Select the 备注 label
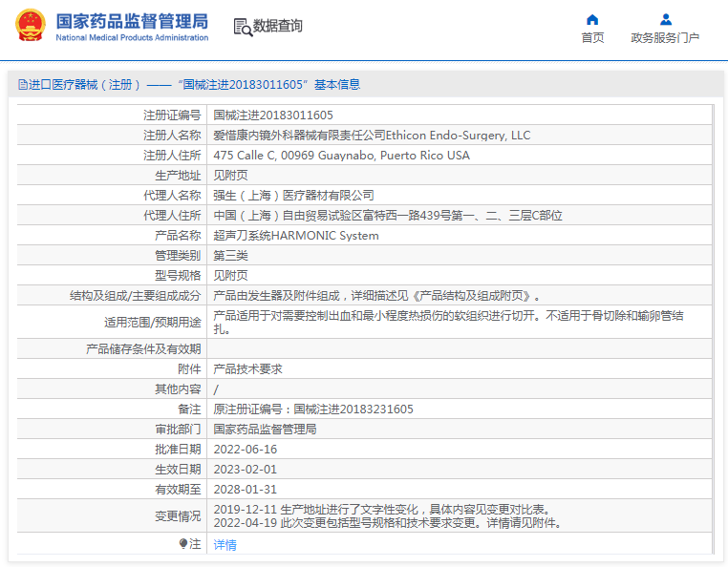 (189, 409)
